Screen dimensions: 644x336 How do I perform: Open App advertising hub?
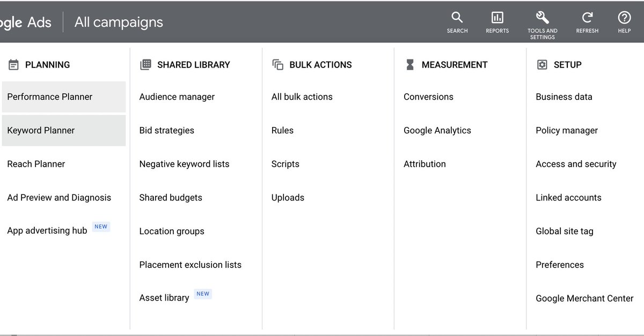(x=47, y=231)
